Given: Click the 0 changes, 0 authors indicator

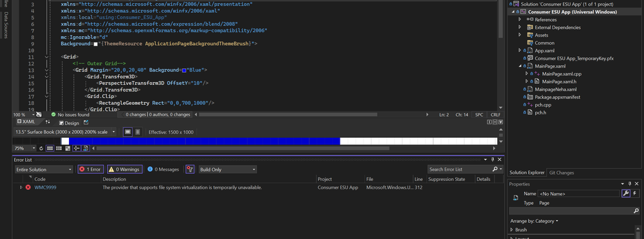Looking at the screenshot, I should click(x=158, y=115).
